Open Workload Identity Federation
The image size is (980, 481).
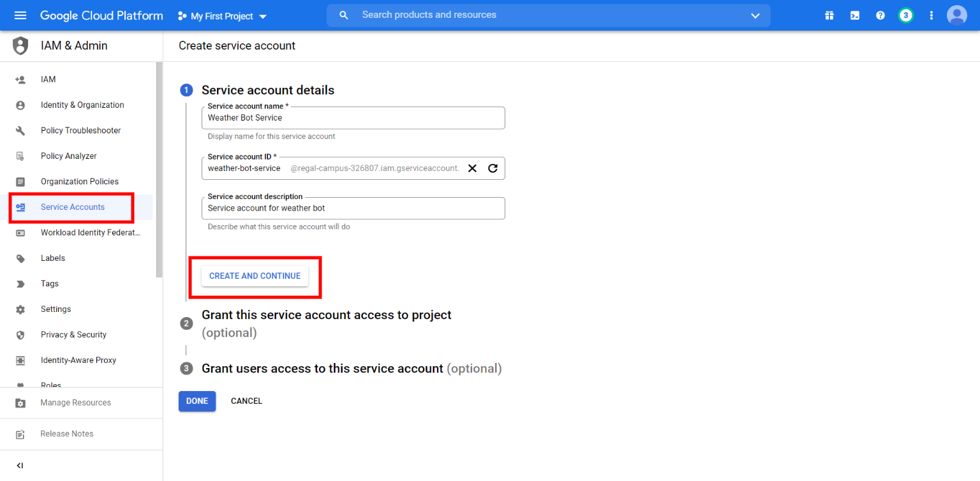click(90, 232)
